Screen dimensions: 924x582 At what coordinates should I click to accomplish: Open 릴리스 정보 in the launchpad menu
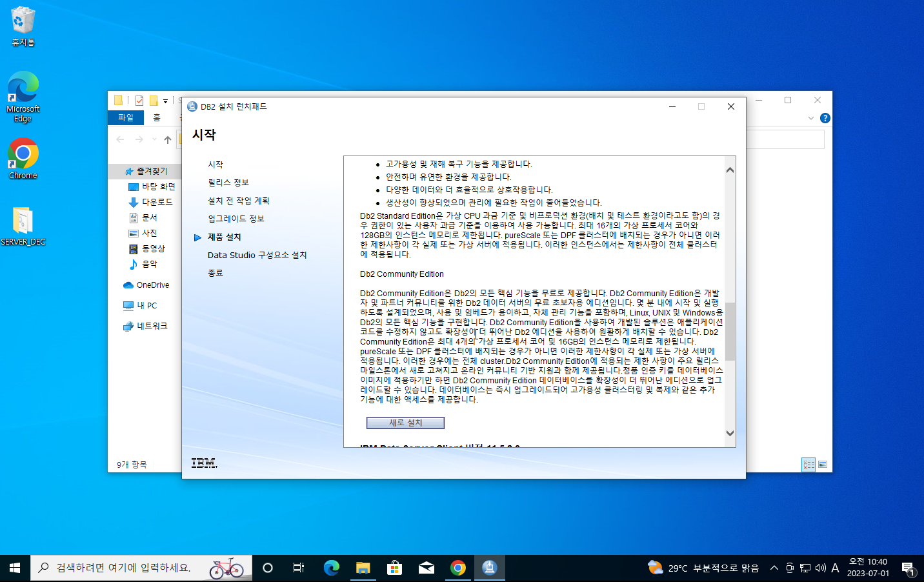coord(228,183)
